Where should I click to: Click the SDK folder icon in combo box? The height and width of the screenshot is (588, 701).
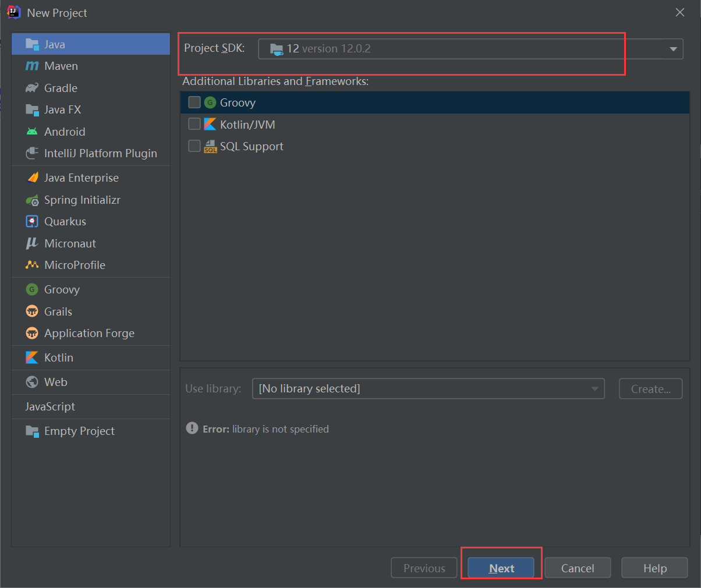[277, 49]
